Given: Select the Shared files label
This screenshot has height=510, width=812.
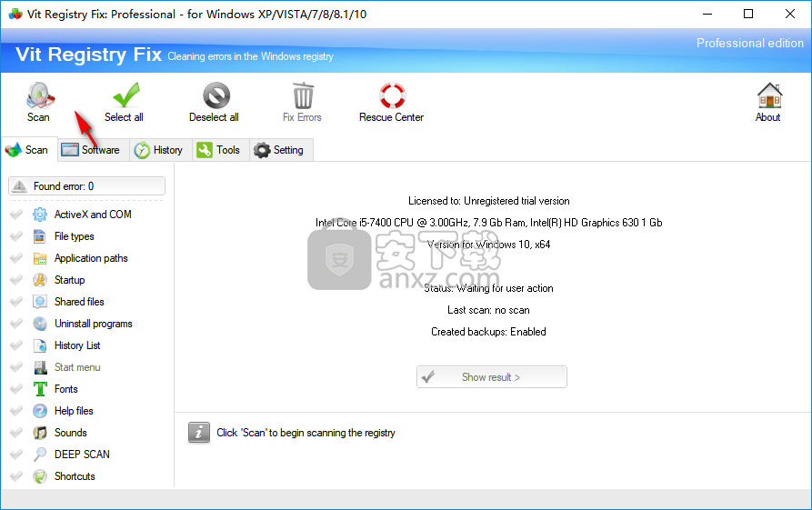Looking at the screenshot, I should [79, 302].
